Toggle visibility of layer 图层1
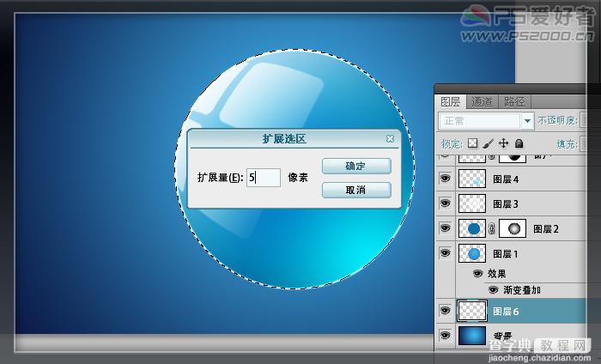This screenshot has width=601, height=364. click(445, 253)
